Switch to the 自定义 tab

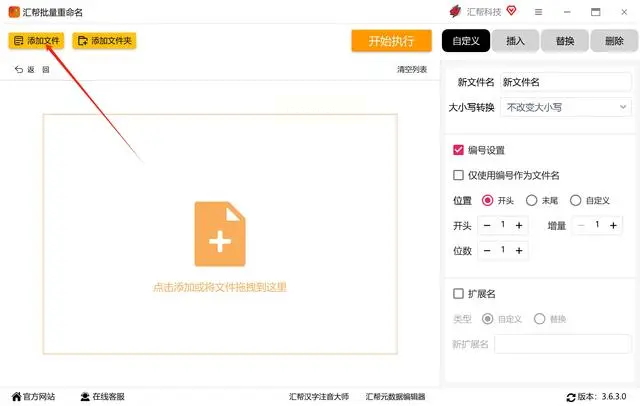466,41
